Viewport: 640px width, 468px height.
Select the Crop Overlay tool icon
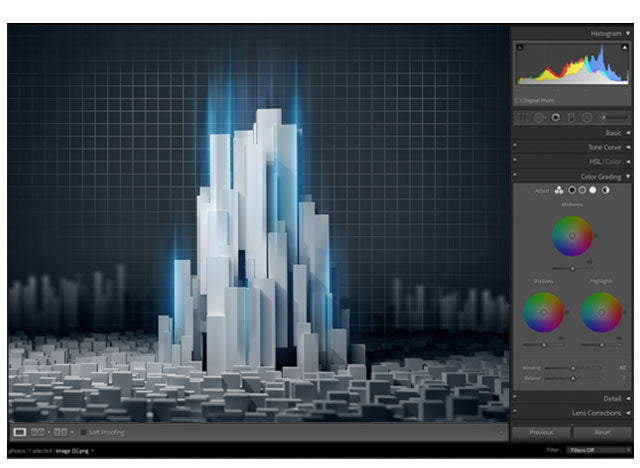(521, 117)
